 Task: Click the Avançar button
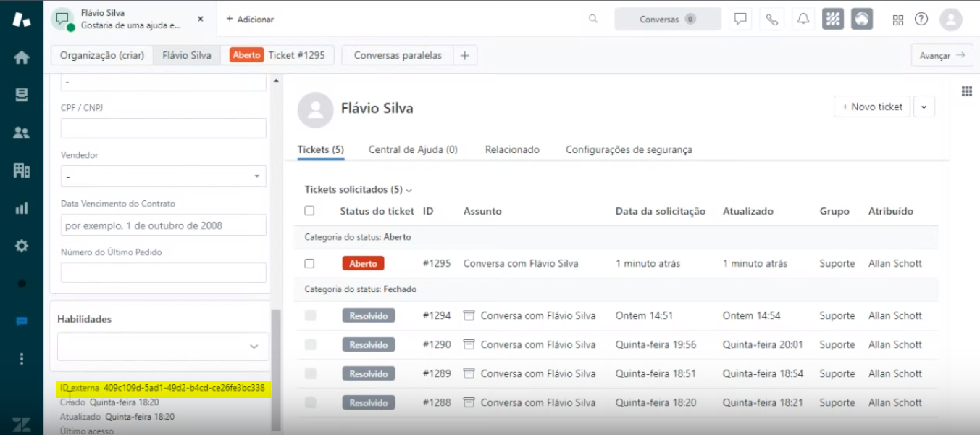coord(941,55)
